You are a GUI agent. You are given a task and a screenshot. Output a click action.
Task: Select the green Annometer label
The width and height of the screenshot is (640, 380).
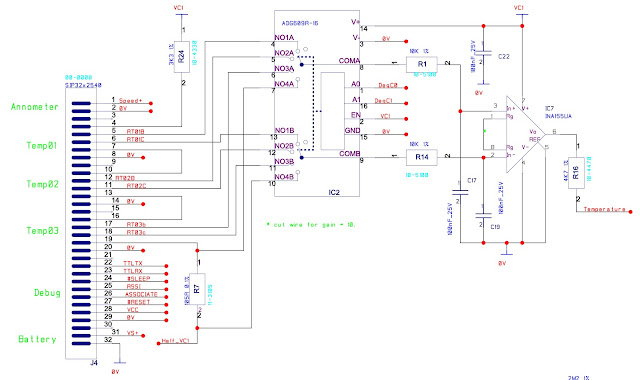point(35,107)
